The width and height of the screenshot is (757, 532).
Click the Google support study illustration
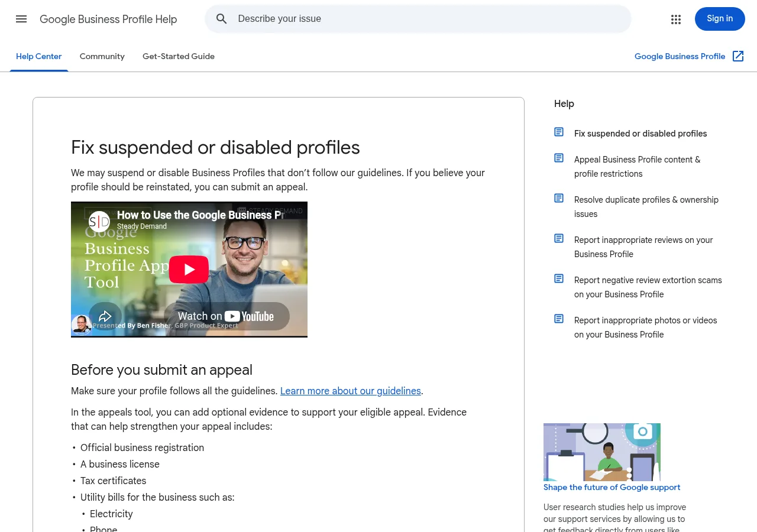[x=602, y=452]
